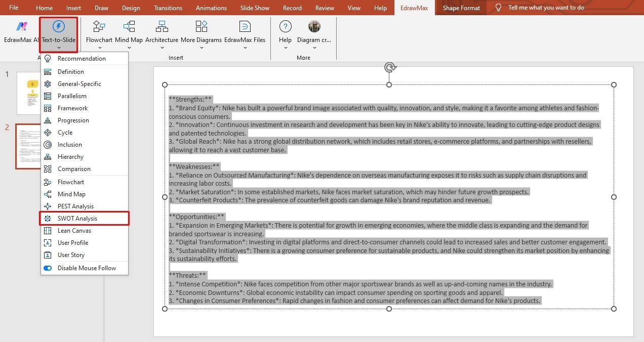Expand the Mind Map ribbon dropdown arrow
644x342 pixels.
point(129,48)
